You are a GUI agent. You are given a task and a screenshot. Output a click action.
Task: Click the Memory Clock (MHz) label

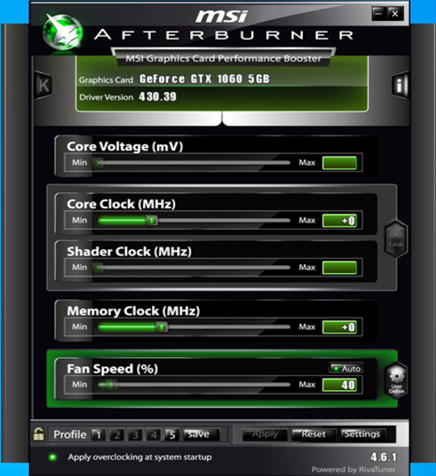click(x=133, y=311)
